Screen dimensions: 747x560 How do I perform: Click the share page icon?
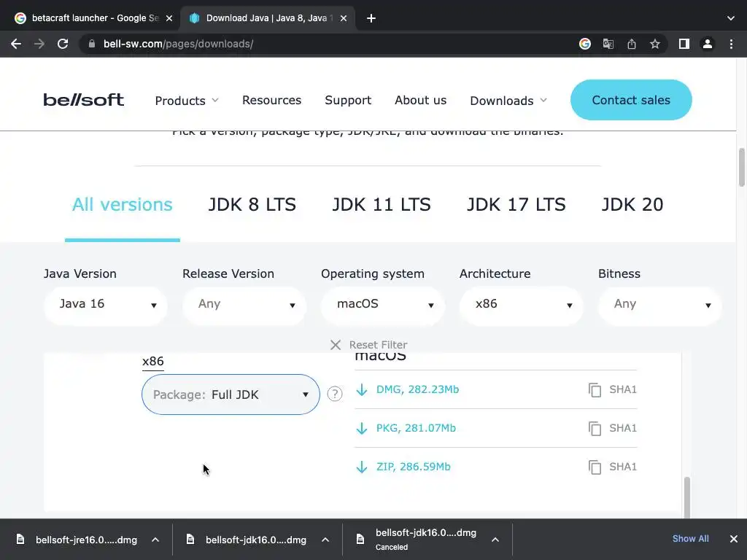point(632,44)
